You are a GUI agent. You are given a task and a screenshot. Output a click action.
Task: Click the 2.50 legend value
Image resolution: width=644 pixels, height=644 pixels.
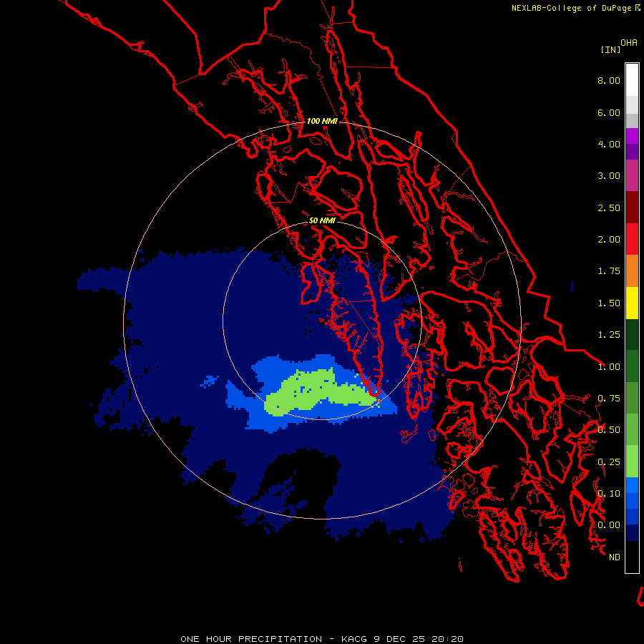point(609,208)
